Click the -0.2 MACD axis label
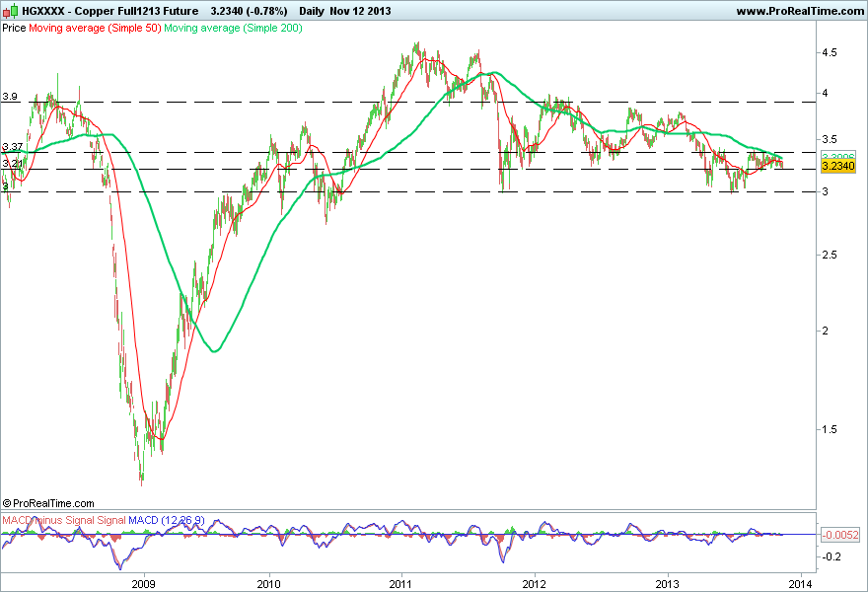868x592 pixels. [x=831, y=556]
